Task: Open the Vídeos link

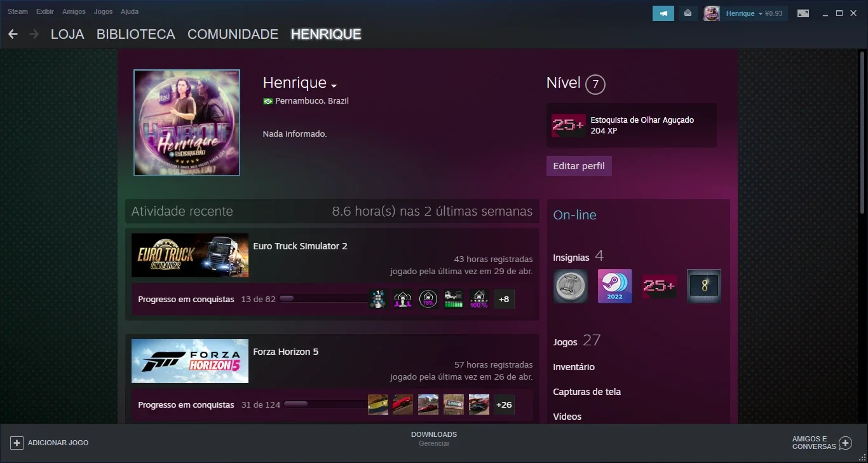Action: 567,417
